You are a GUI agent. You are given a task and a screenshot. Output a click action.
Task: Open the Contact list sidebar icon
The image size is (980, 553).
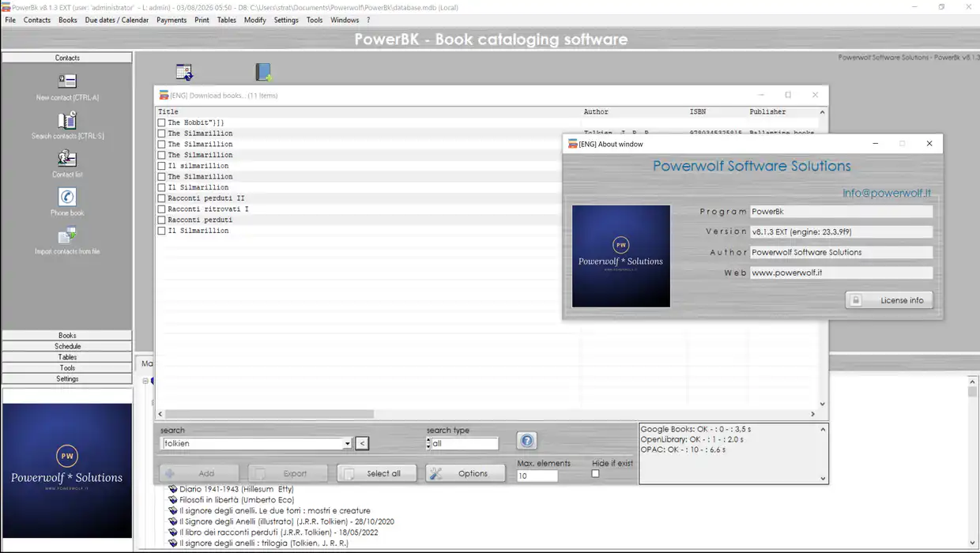(67, 159)
